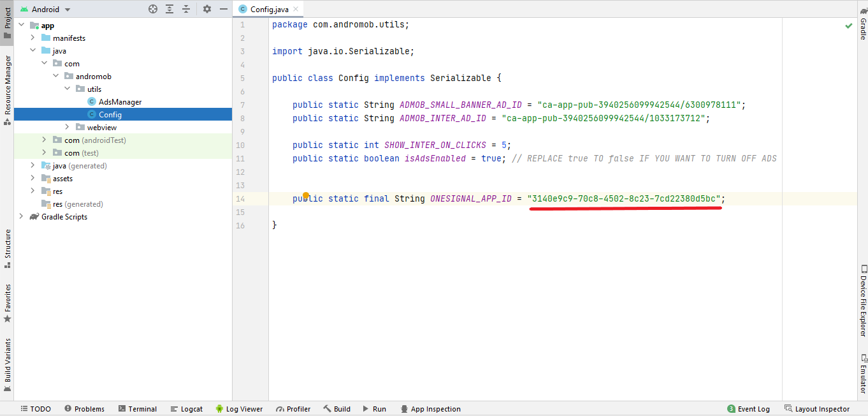868x416 pixels.
Task: Click the Expand All icon in Project panel
Action: point(170,9)
